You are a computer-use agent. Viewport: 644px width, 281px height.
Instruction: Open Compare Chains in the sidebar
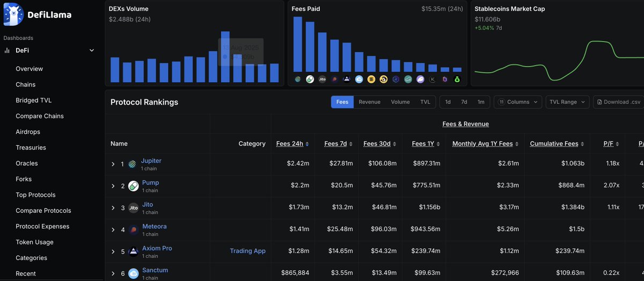[40, 116]
